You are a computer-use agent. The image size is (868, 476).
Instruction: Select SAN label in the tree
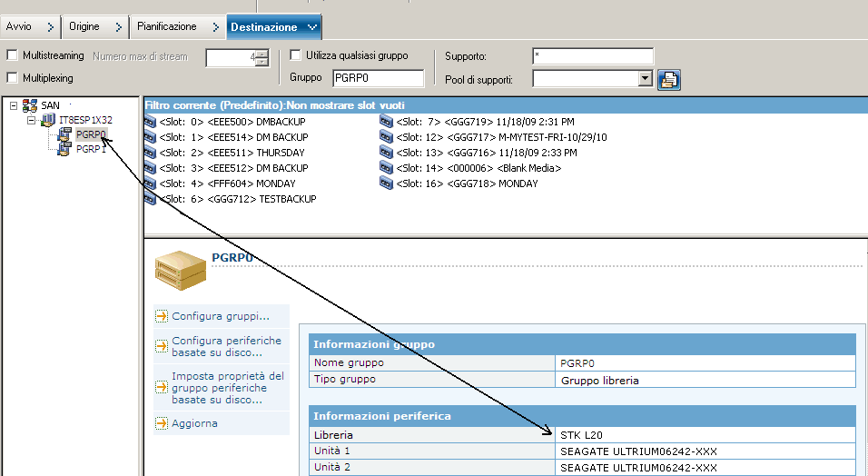click(50, 105)
